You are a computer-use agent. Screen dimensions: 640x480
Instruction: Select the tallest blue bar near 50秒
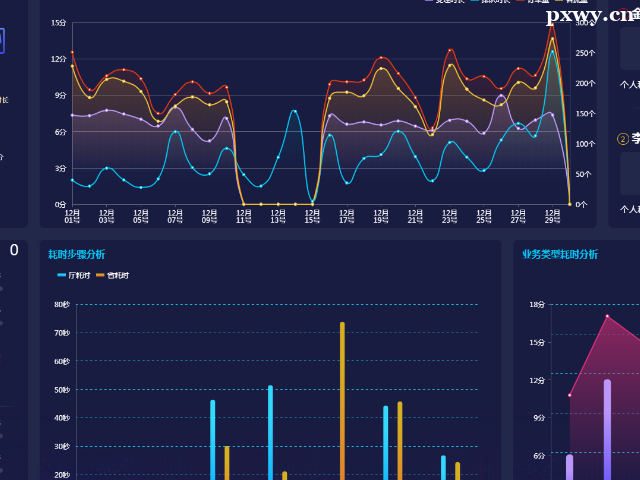(270, 430)
